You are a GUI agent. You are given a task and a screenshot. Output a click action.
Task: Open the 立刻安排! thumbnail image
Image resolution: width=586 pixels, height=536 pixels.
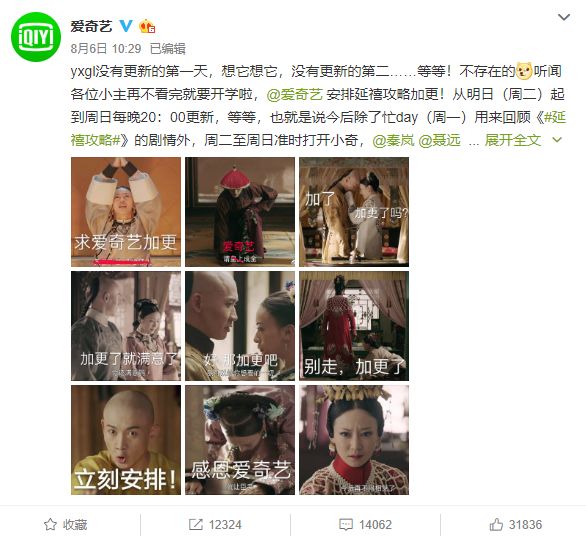click(x=126, y=440)
